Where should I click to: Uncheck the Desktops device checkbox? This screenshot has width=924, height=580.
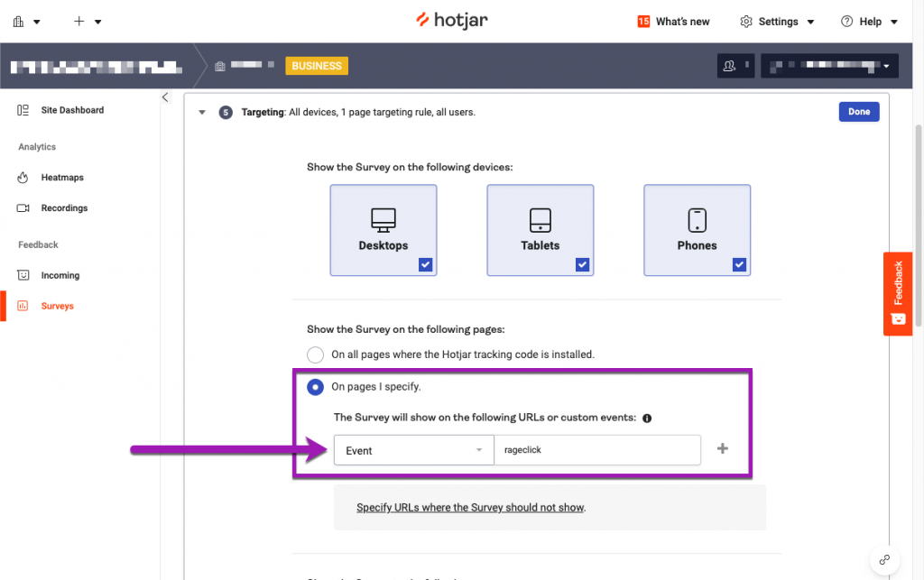click(x=424, y=264)
